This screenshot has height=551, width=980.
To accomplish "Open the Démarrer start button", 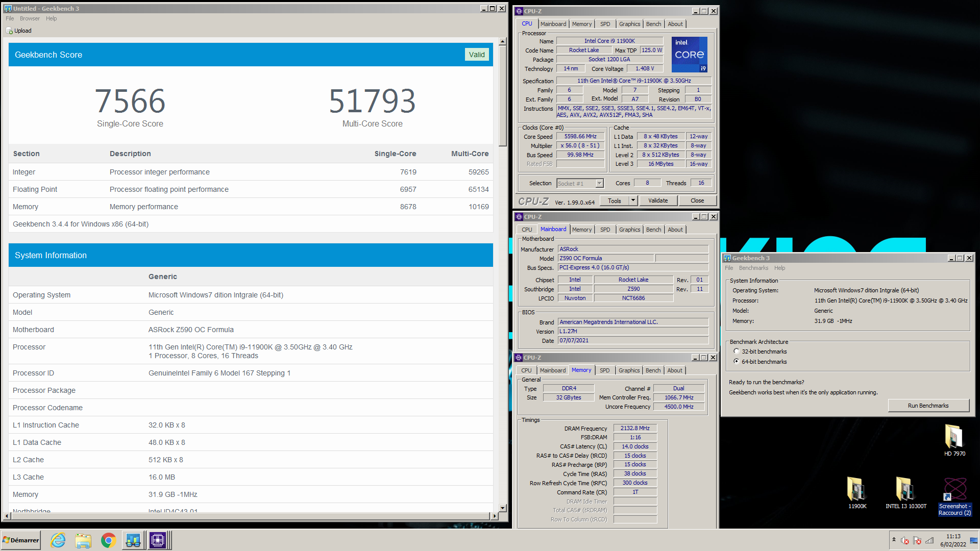I will (x=21, y=540).
